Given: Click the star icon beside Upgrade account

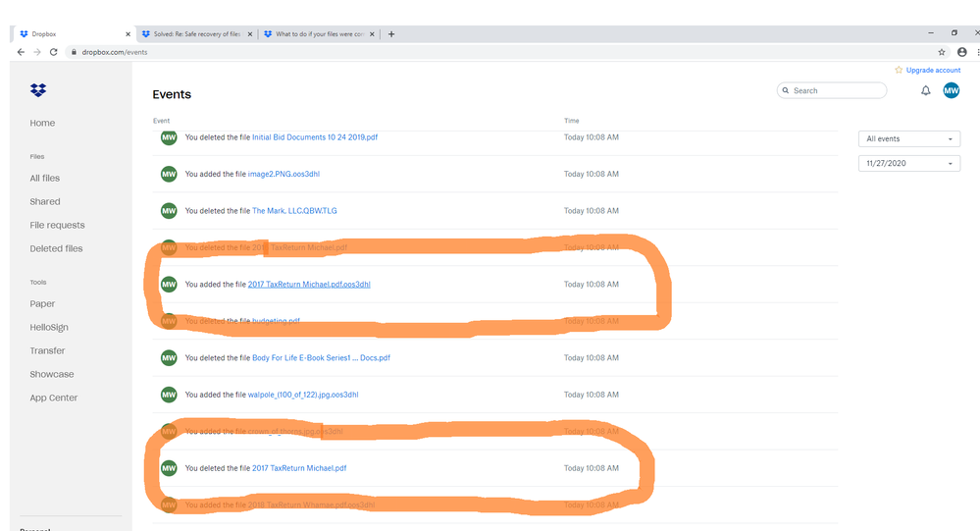Looking at the screenshot, I should (x=899, y=70).
